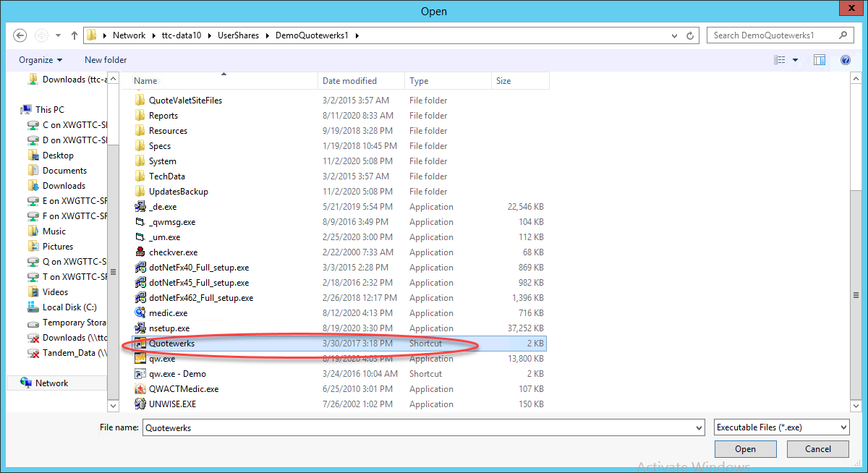Click the Network breadcrumb segment

(x=129, y=35)
